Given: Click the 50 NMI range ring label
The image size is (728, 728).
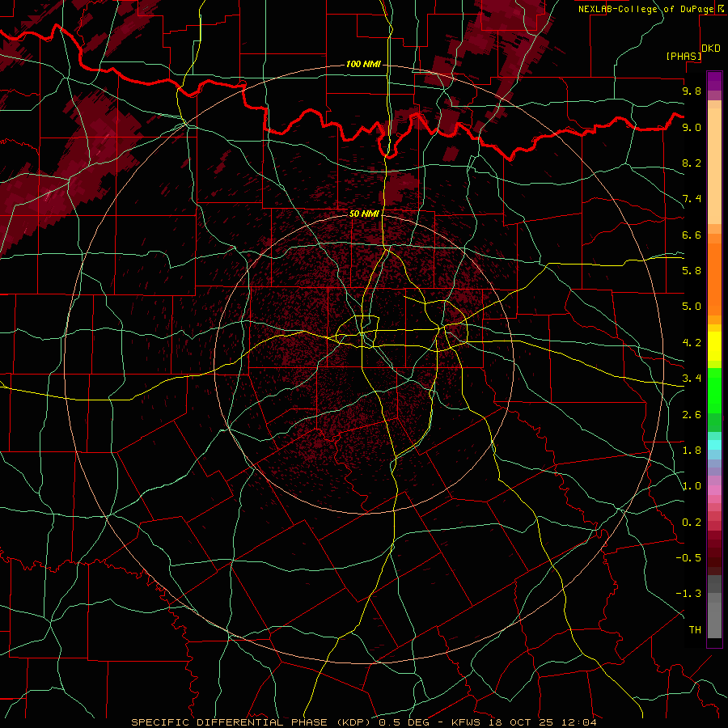Looking at the screenshot, I should (x=364, y=214).
